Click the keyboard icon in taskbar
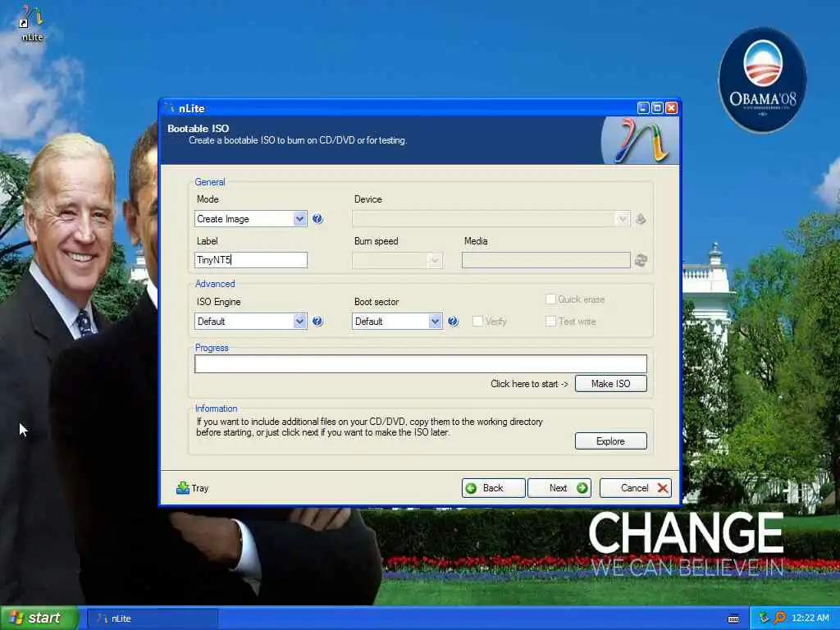 click(733, 619)
